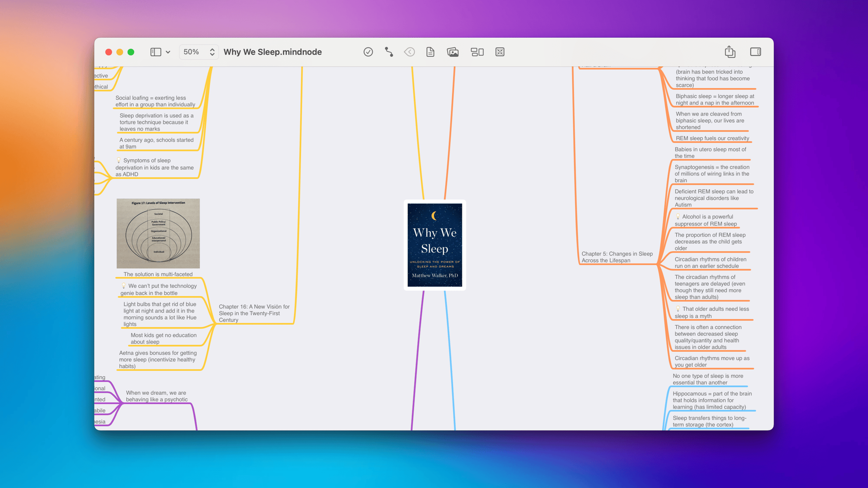Click node 'Most kids get no education about sleep'
The image size is (868, 488).
click(x=163, y=338)
